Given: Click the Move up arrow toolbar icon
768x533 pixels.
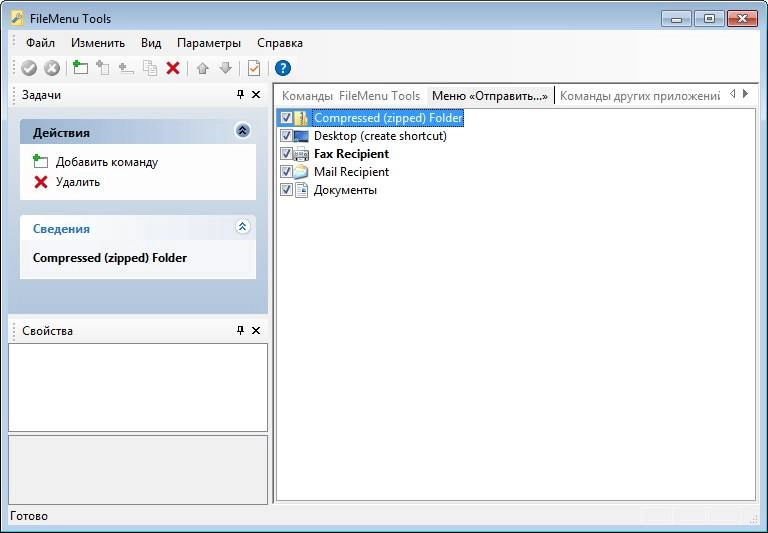Looking at the screenshot, I should [202, 68].
